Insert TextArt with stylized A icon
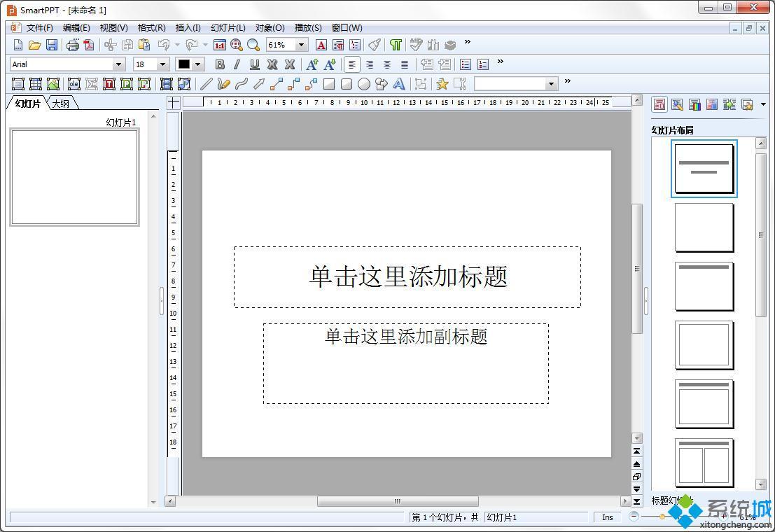Screen dimensions: 775x532 (x=399, y=84)
